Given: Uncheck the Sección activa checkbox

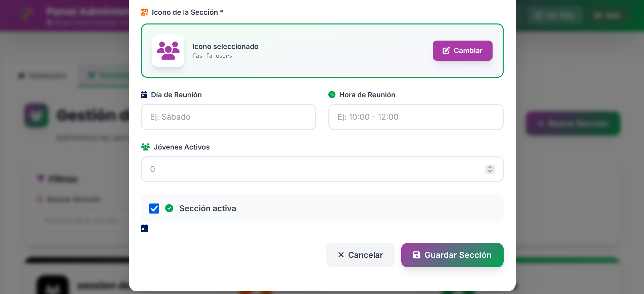Looking at the screenshot, I should click(x=154, y=209).
